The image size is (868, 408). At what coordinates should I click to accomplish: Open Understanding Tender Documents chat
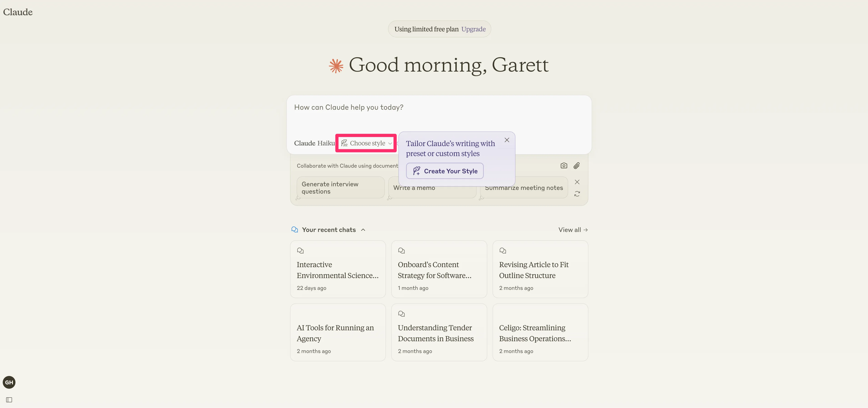[x=439, y=333]
